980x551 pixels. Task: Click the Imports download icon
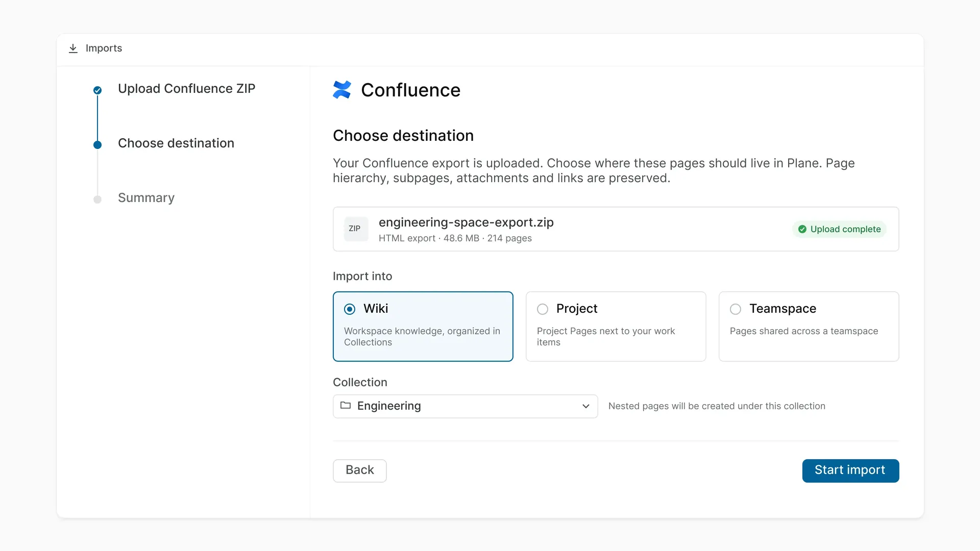coord(73,48)
